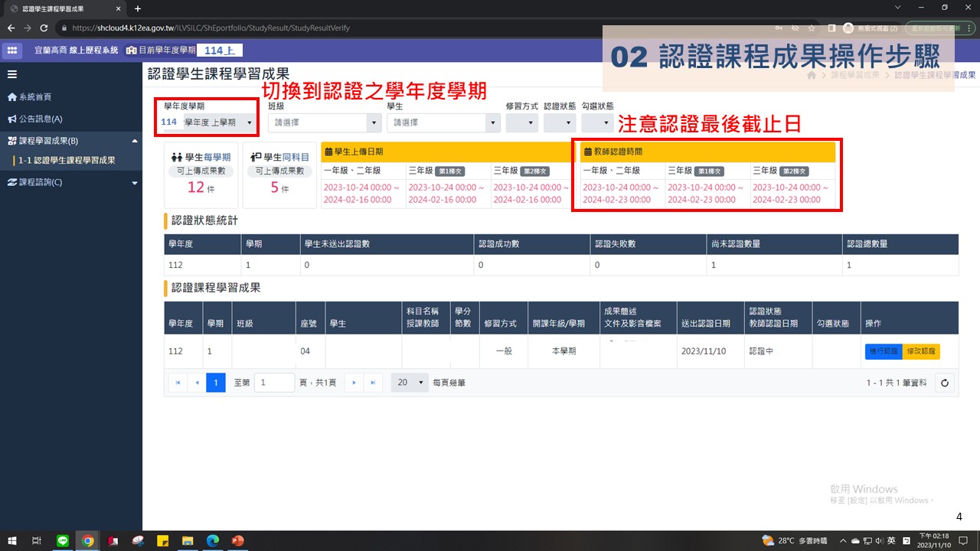Click the refresh icon in table pager
Screen dimensions: 980x551
click(x=945, y=383)
